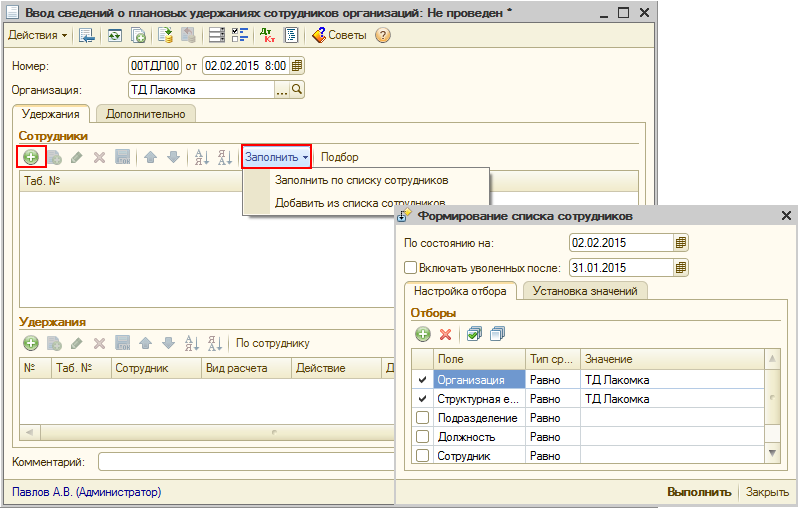Delete selected filter with red X in Отборы

click(446, 334)
